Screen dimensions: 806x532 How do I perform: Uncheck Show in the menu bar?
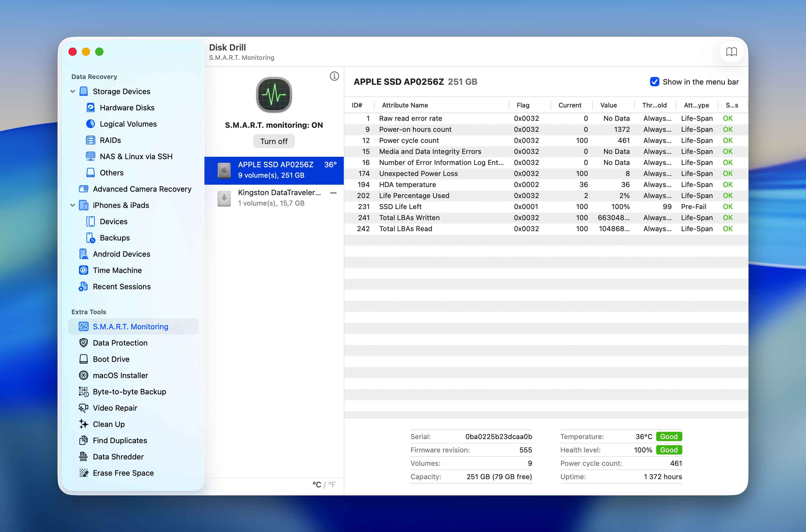tap(654, 82)
